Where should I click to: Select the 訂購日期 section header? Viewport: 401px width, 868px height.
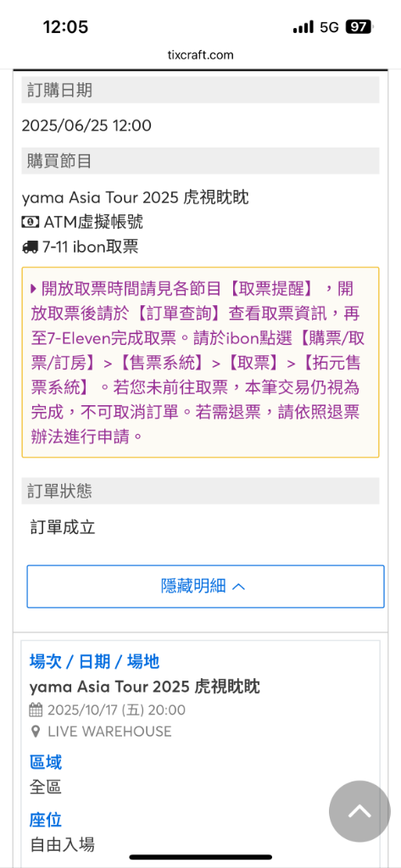(200, 90)
